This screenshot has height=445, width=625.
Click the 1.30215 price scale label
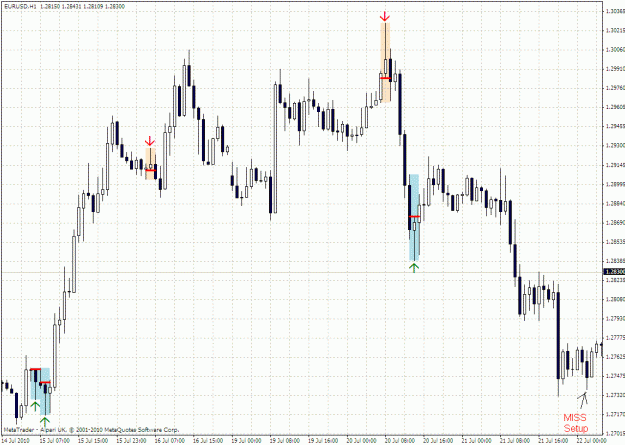[x=615, y=30]
